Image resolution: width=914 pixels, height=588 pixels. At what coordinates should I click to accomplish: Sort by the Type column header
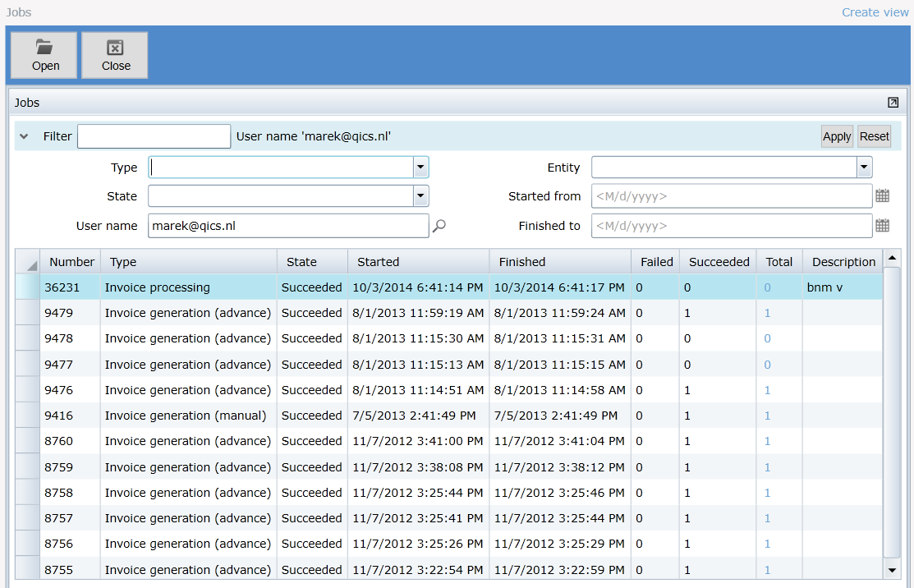tap(189, 262)
